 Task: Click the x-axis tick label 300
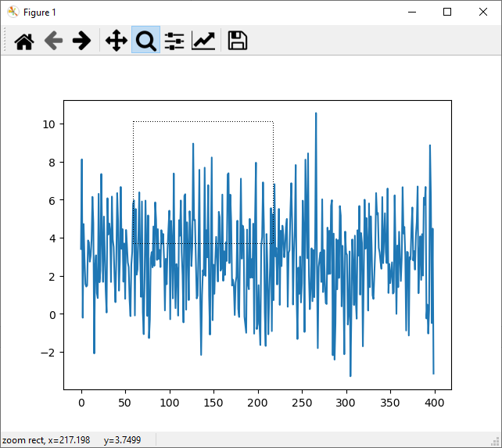346,403
